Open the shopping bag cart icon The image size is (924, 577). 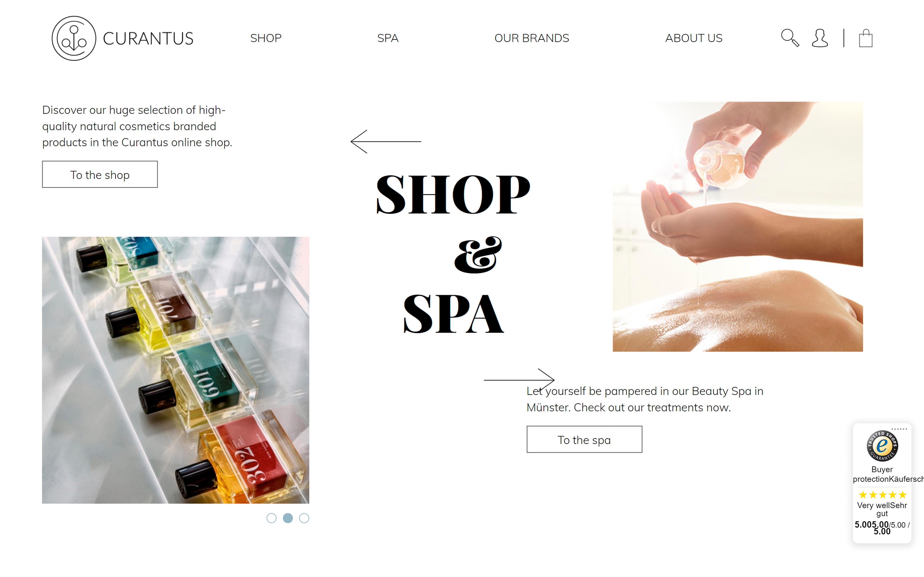(866, 38)
